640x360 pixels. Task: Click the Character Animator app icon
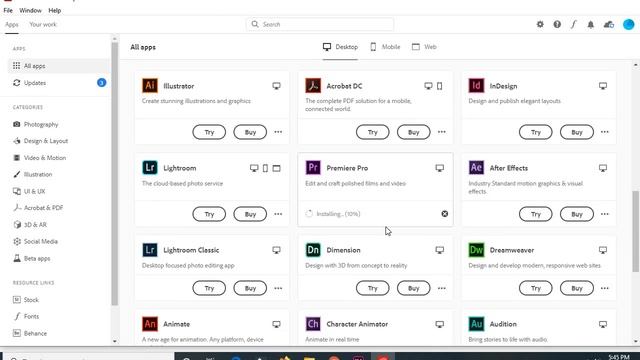tap(313, 324)
